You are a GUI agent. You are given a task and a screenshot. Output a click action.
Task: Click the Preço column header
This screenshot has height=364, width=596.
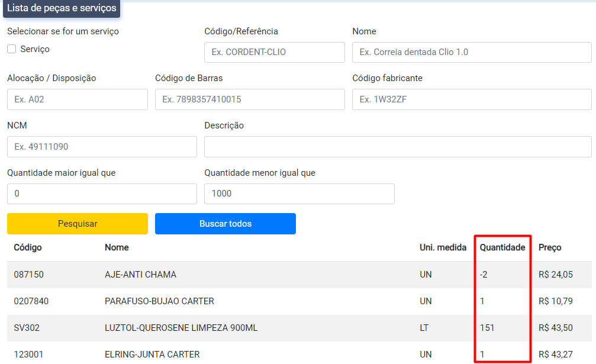coord(550,247)
